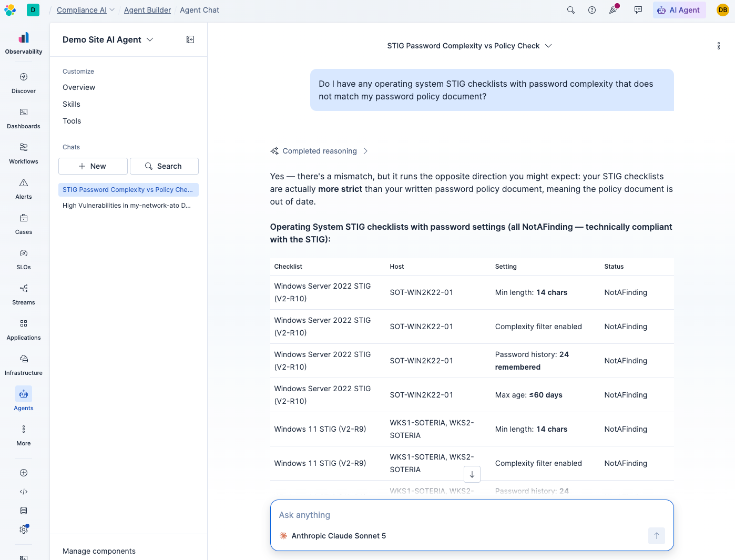
Task: Follow the Agent Builder breadcrumb link
Action: tap(147, 10)
